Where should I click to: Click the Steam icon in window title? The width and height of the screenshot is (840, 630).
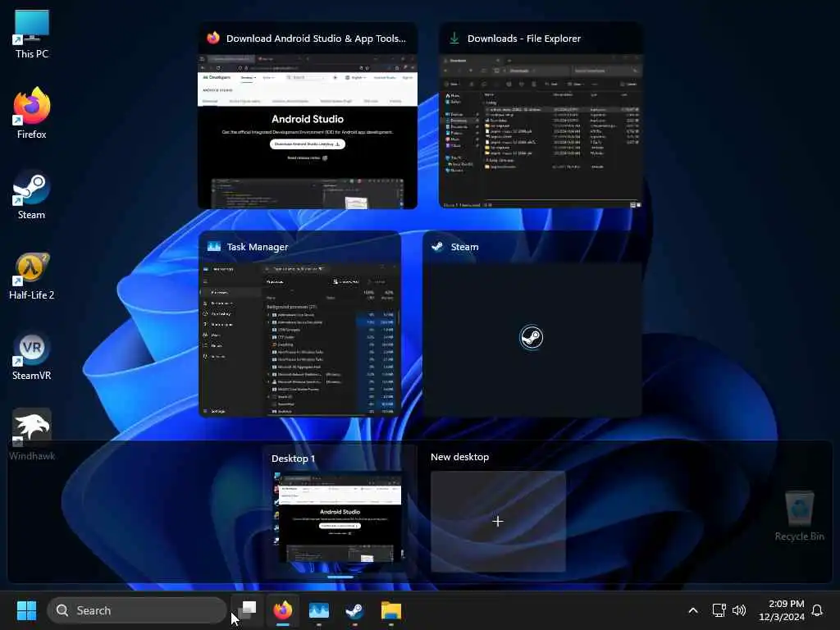point(438,246)
